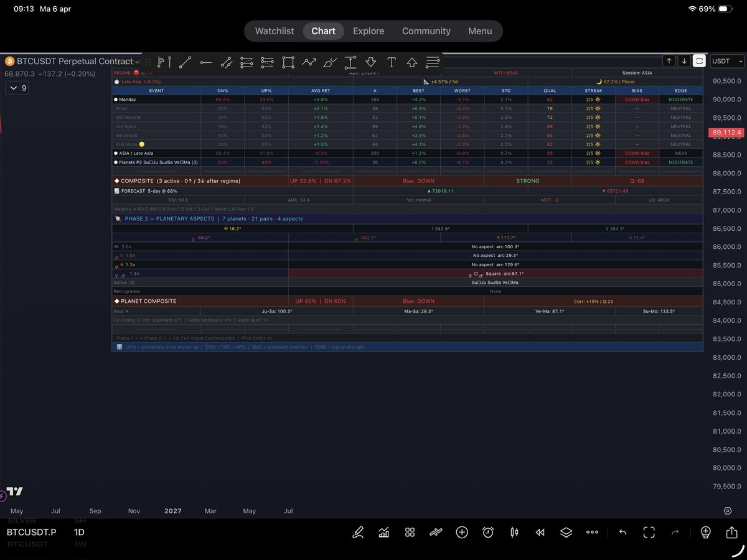The image size is (747, 560).
Task: Click the PHASE 2 PLANETARY ASPECTS heading
Action: click(x=214, y=219)
